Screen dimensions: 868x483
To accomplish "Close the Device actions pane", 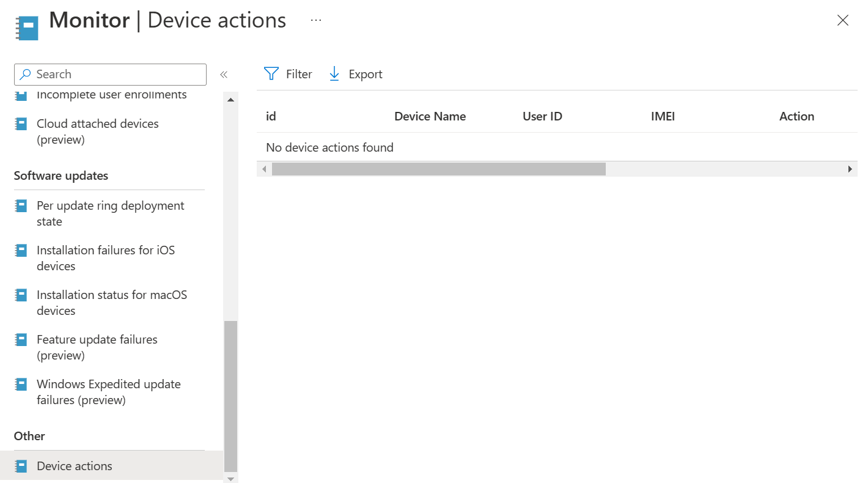I will coord(843,20).
